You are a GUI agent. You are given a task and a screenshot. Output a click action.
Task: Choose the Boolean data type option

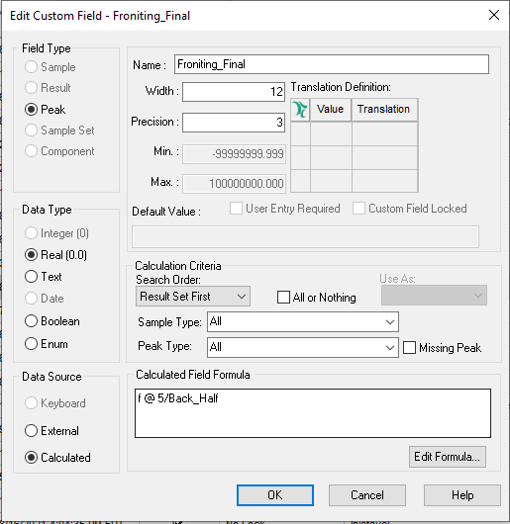pos(31,321)
